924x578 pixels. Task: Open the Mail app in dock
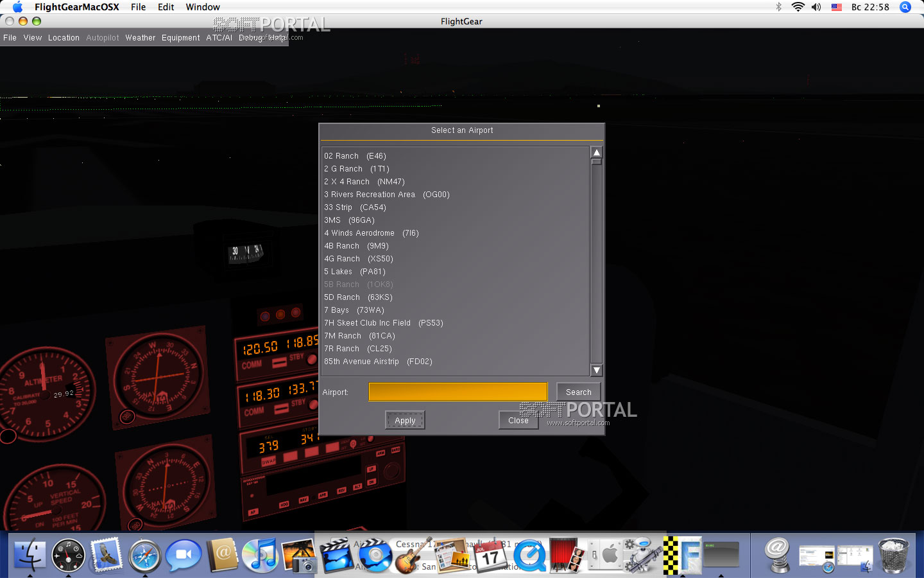pyautogui.click(x=107, y=555)
